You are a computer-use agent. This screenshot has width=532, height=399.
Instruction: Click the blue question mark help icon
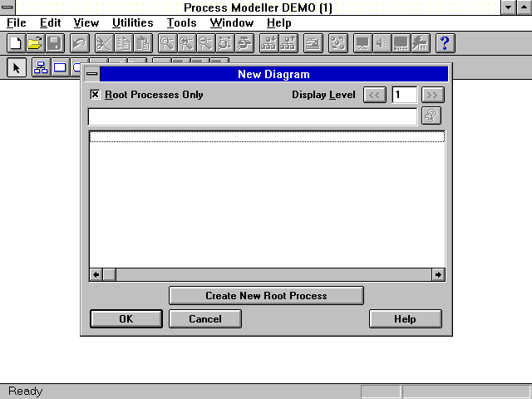tap(445, 43)
